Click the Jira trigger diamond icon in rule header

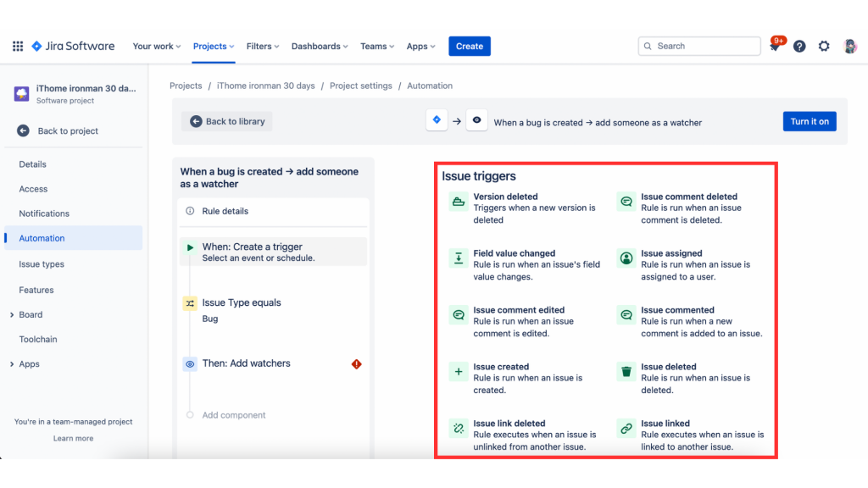click(437, 120)
